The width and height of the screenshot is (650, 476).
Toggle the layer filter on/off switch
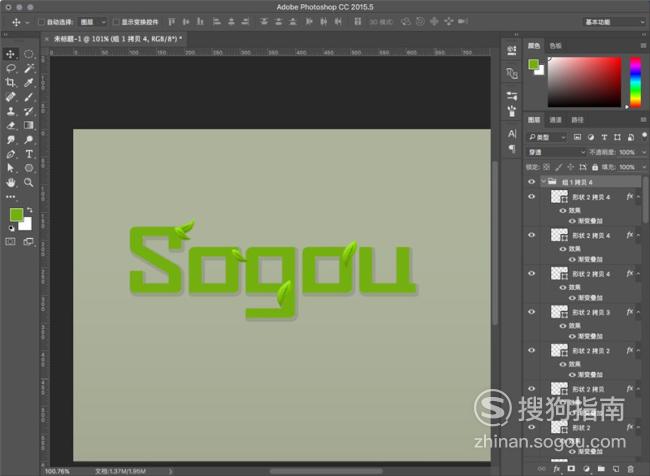pyautogui.click(x=644, y=136)
